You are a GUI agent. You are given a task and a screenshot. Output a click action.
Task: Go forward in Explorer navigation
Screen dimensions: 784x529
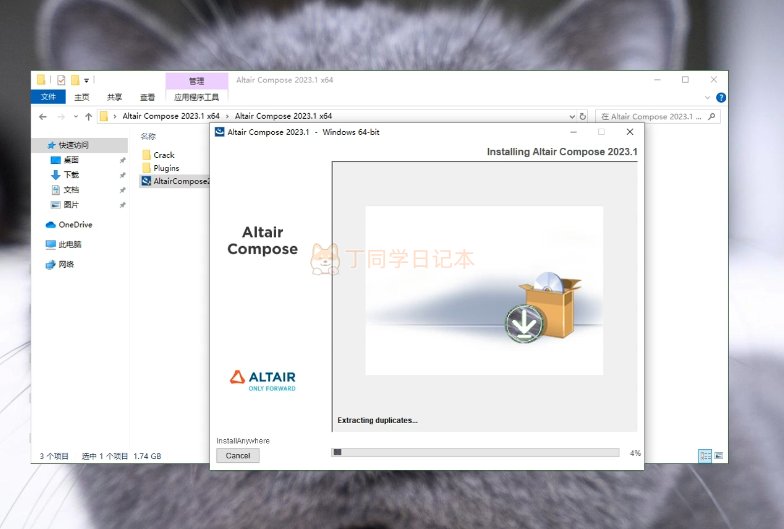click(x=61, y=116)
